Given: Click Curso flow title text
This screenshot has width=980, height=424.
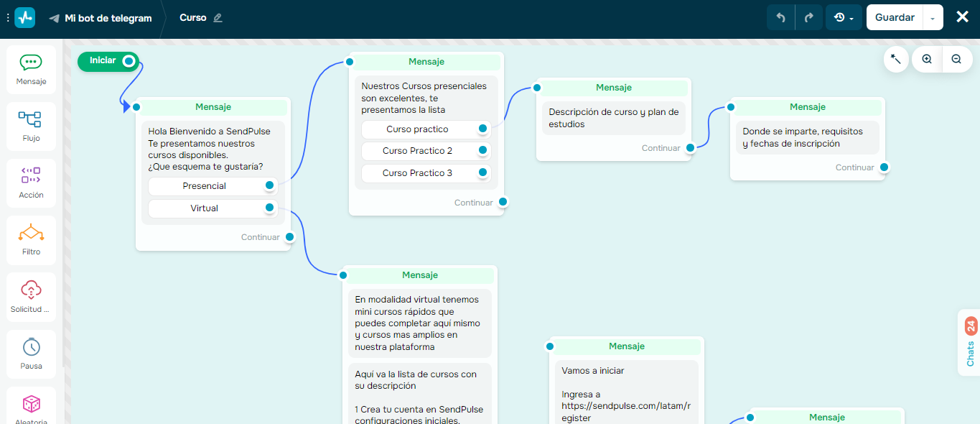Looking at the screenshot, I should (193, 18).
